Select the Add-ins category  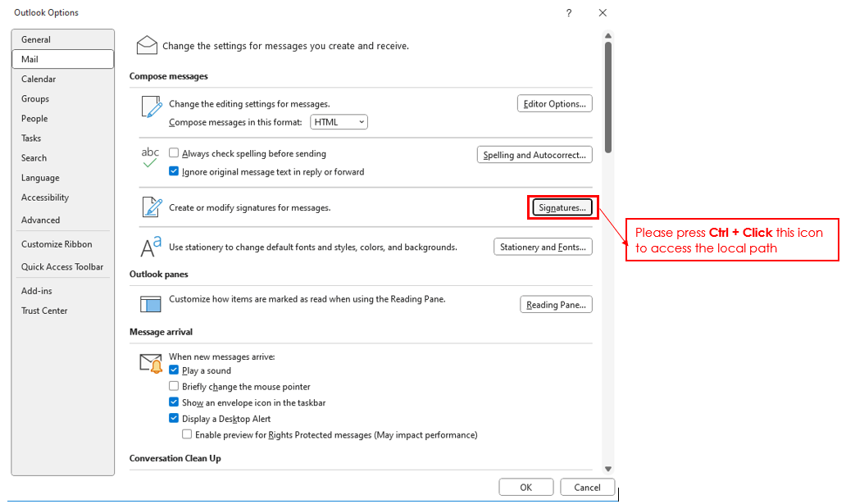pyautogui.click(x=62, y=291)
